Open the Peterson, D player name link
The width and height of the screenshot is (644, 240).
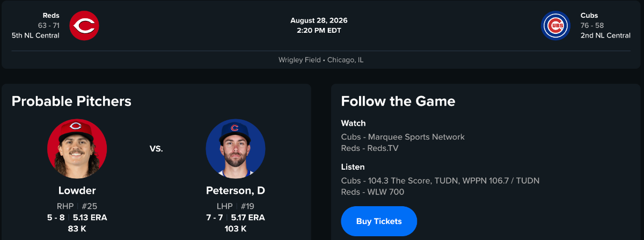click(x=236, y=191)
